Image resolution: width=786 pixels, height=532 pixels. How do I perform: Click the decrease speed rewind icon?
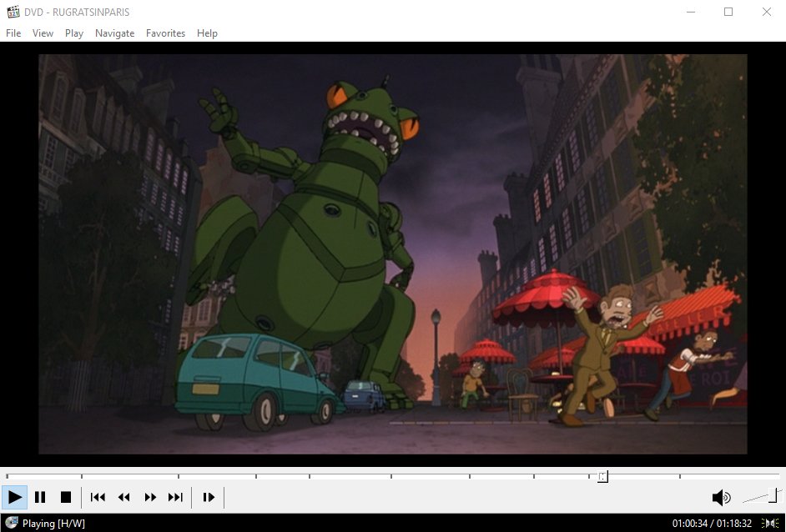123,497
